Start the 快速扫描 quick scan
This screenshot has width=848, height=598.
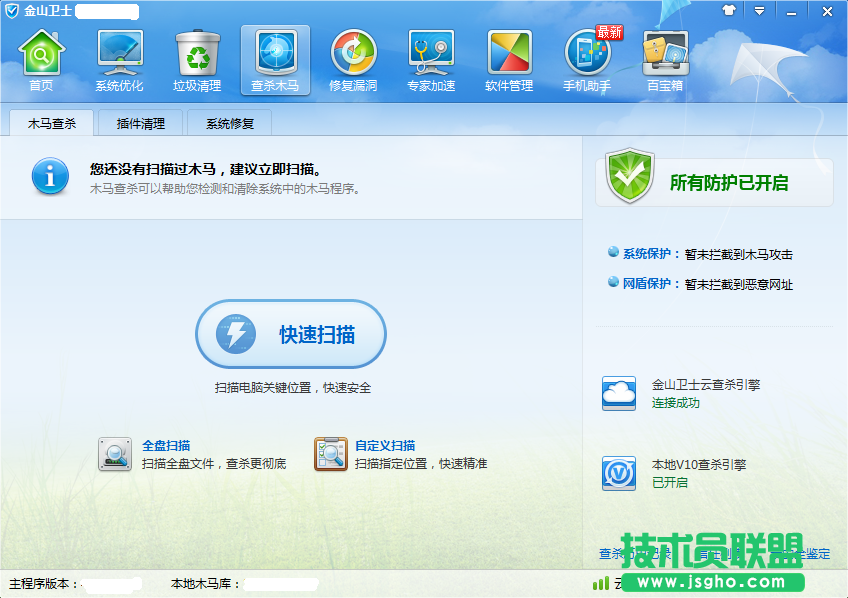point(291,335)
